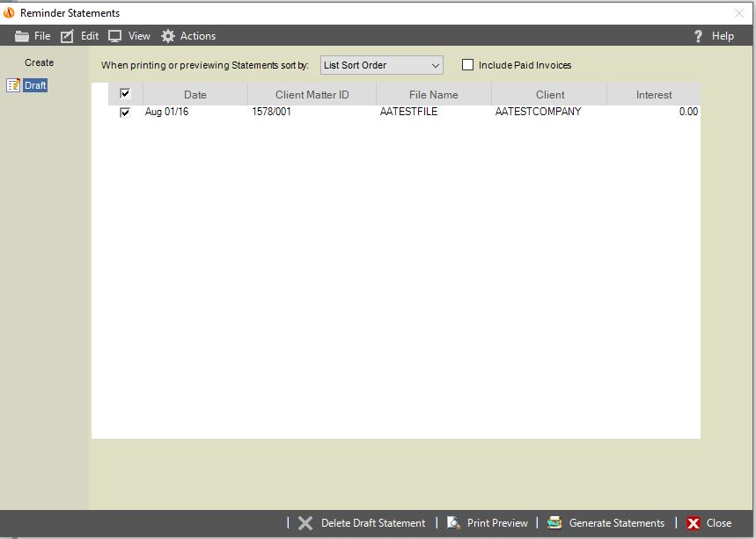The image size is (756, 539).
Task: Open the Actions menu
Action: tap(188, 36)
